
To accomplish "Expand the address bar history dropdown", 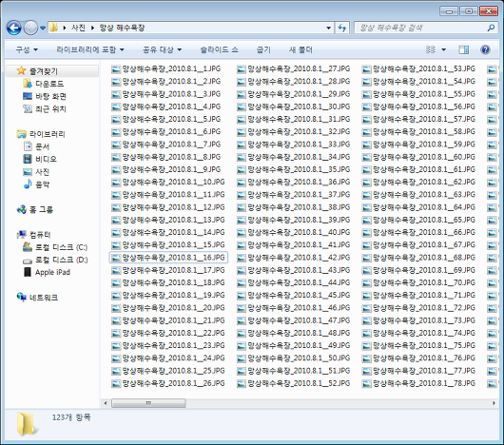I will click(328, 28).
